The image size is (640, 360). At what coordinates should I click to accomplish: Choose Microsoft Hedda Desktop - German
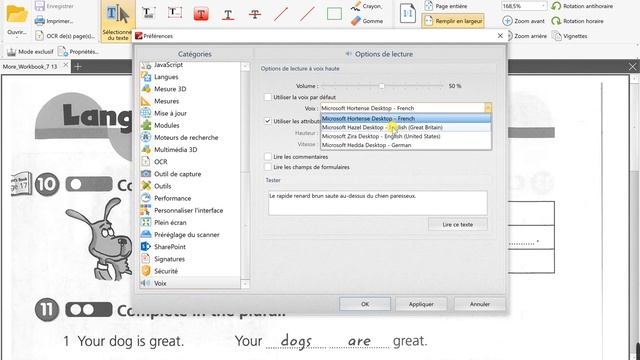(406, 145)
